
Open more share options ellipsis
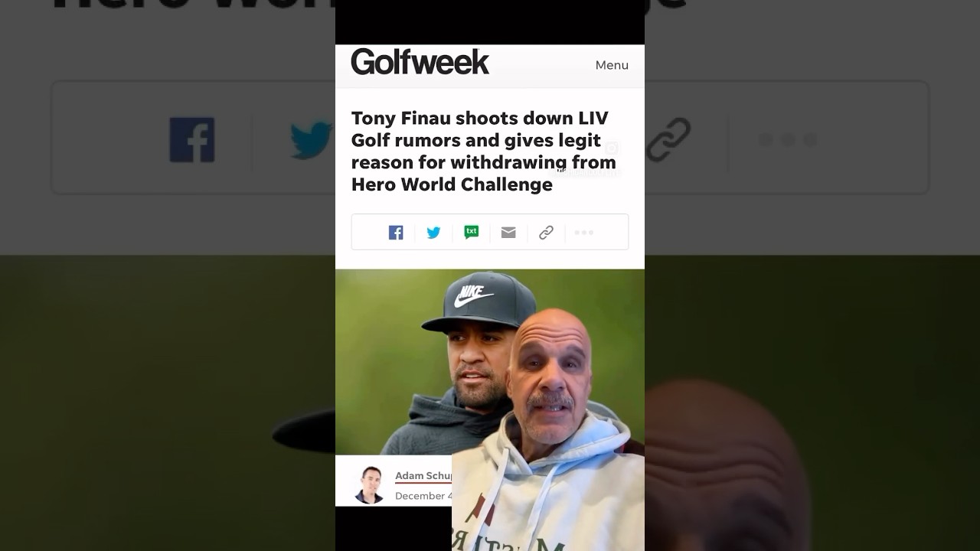pyautogui.click(x=584, y=233)
